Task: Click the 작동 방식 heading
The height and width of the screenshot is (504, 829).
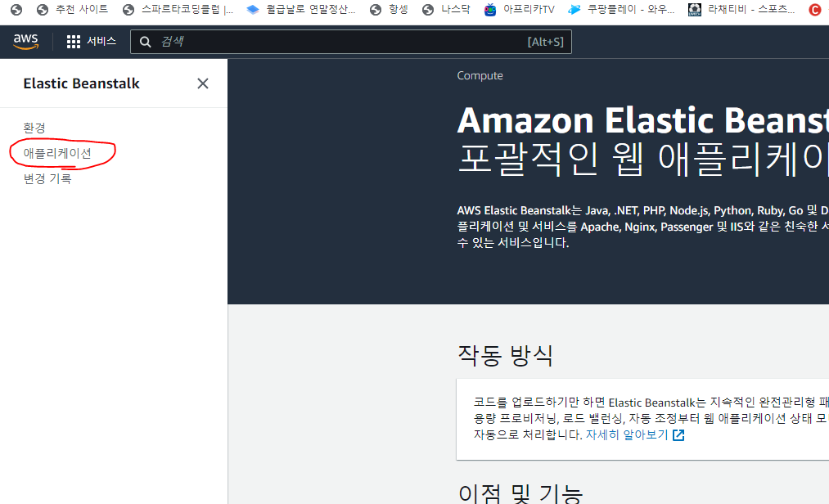Action: point(505,355)
